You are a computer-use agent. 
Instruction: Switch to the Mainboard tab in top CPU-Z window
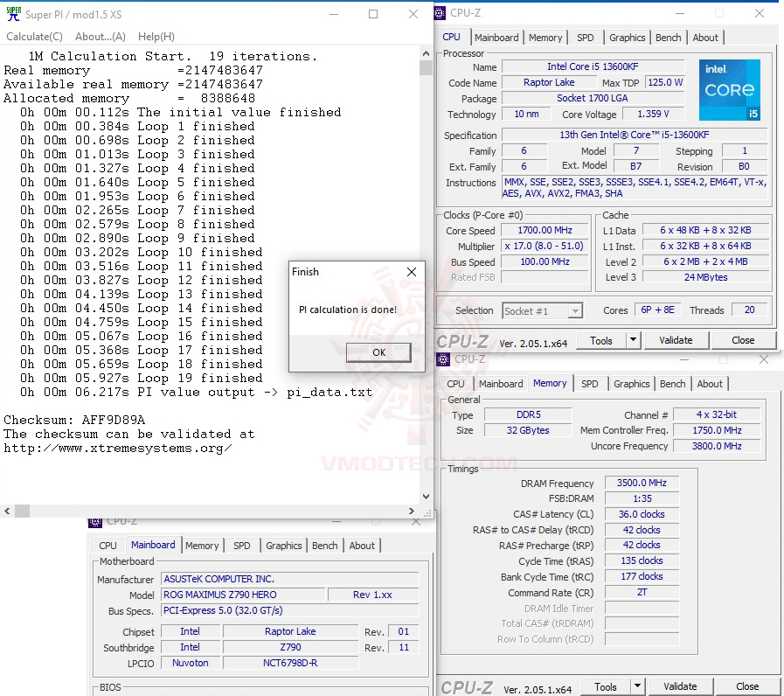496,37
